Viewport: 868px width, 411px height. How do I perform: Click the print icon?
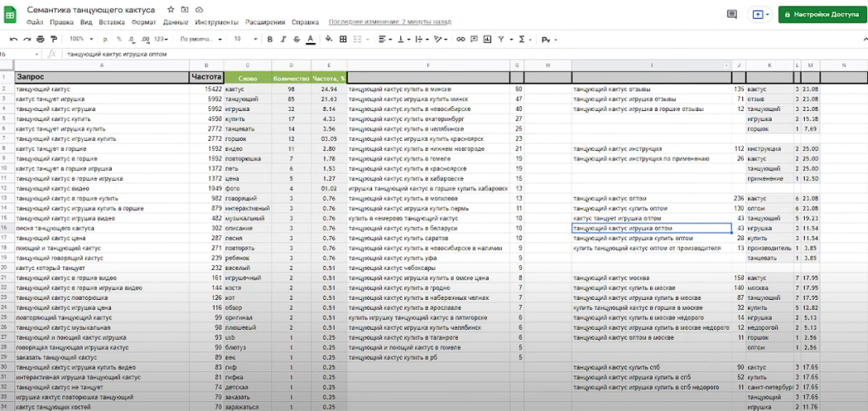(x=41, y=40)
